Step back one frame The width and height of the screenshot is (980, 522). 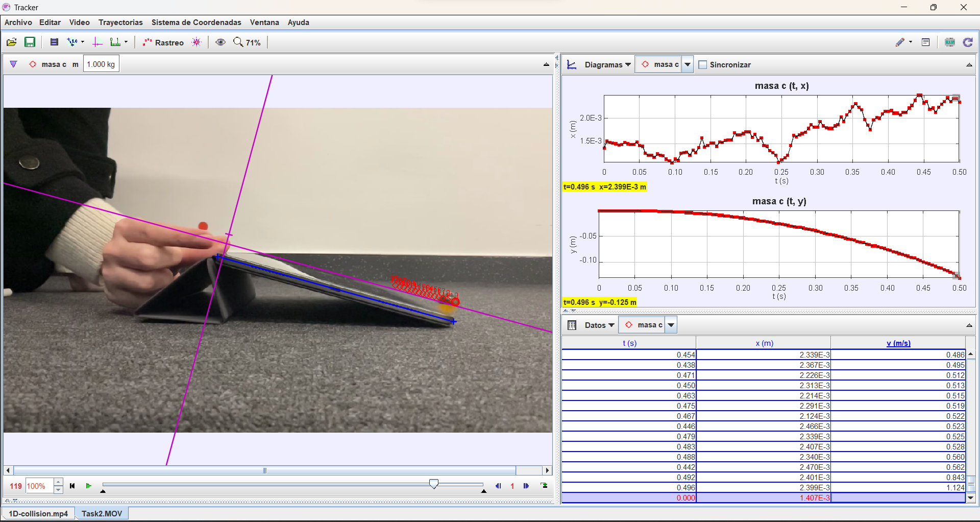tap(498, 486)
